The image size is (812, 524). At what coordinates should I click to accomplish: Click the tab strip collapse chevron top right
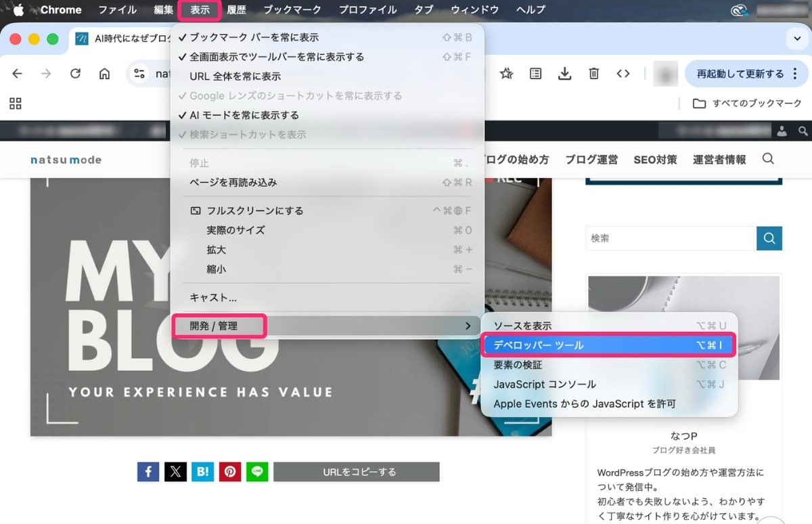[796, 39]
